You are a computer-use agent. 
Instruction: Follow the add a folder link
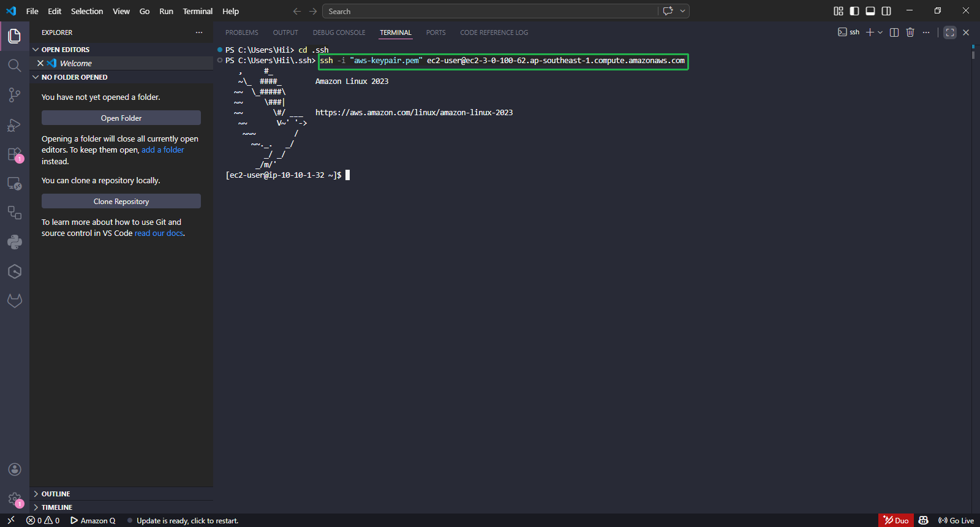(x=163, y=150)
